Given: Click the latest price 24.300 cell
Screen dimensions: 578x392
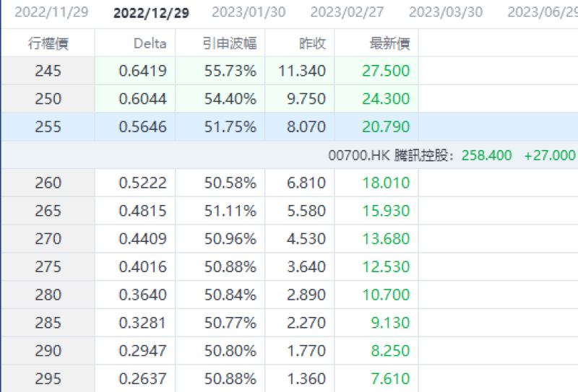Looking at the screenshot, I should (386, 99).
